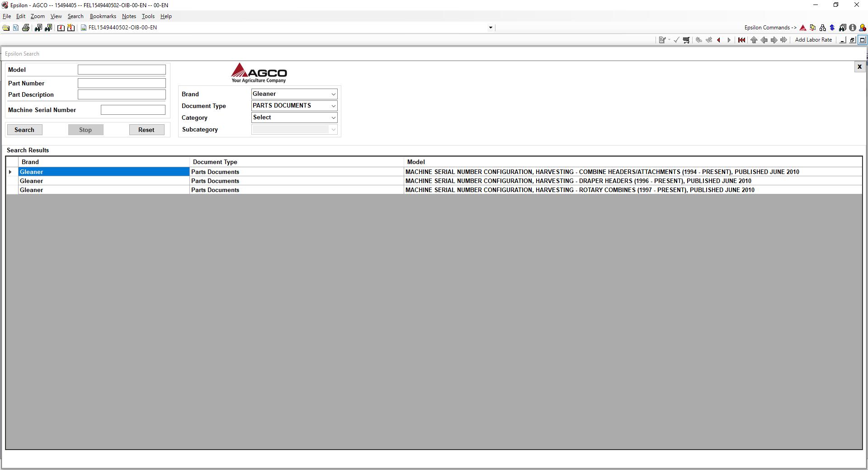Screen dimensions: 868x470
Task: Click the small red left arrow
Action: 719,40
